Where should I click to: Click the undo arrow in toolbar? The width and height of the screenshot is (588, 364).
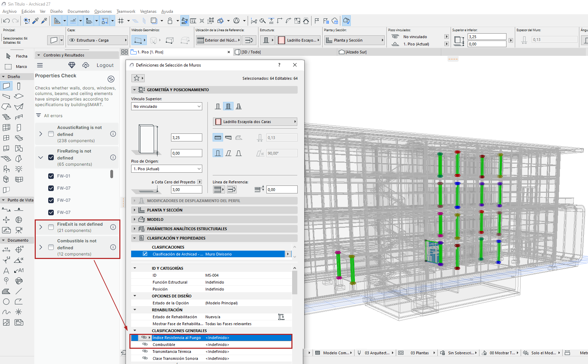pos(7,21)
